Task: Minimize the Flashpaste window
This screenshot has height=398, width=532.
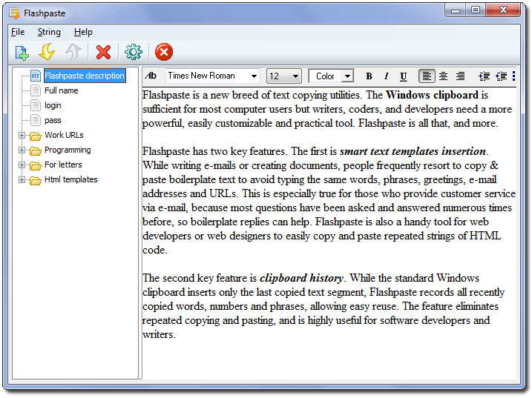Action: pos(456,10)
